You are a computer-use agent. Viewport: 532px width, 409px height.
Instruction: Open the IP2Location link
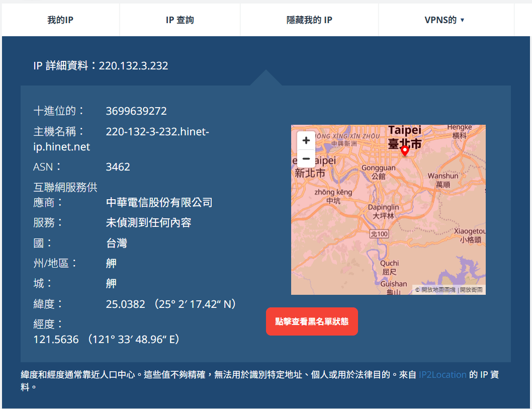(442, 375)
